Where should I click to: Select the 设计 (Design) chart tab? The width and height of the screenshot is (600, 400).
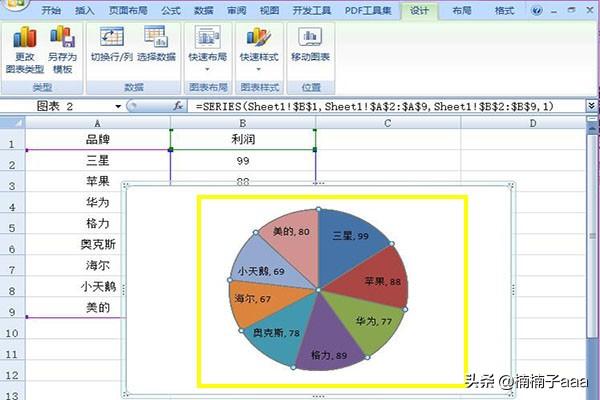pyautogui.click(x=419, y=10)
